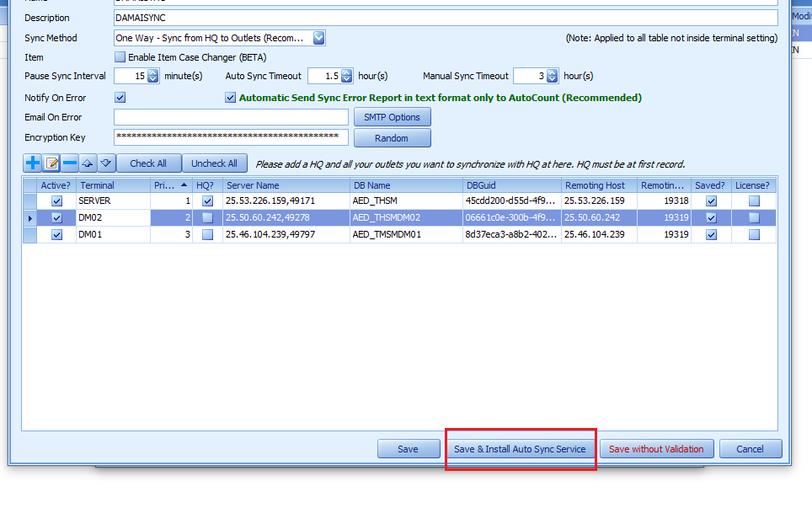Toggle the Notify On Error checkbox
Image resolution: width=812 pixels, height=508 pixels.
pyautogui.click(x=120, y=98)
